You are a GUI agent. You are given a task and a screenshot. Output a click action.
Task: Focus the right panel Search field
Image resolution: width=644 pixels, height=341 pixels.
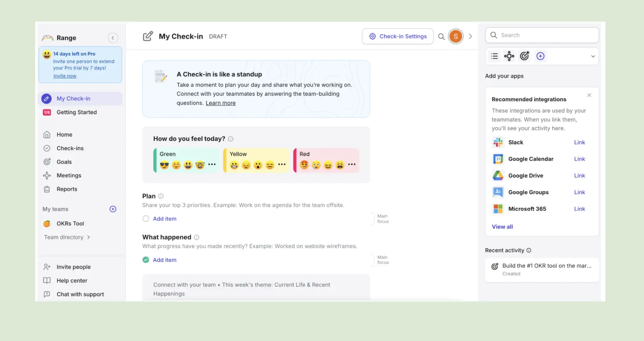tap(542, 35)
